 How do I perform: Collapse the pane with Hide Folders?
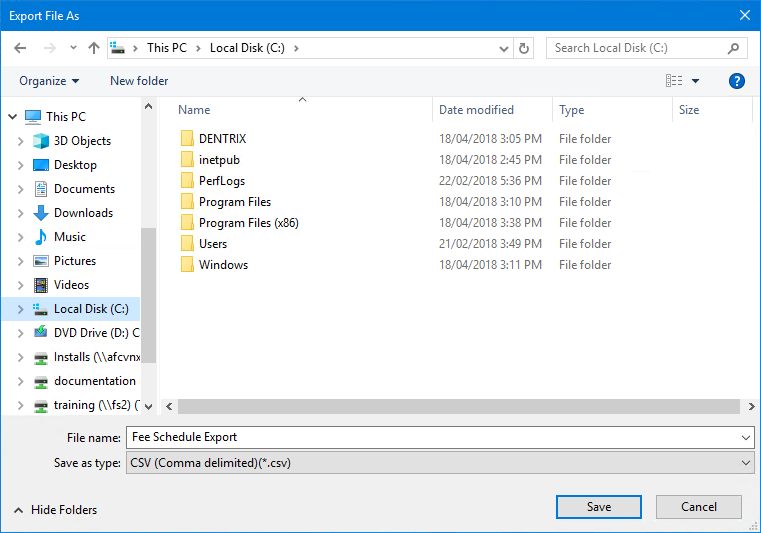56,510
